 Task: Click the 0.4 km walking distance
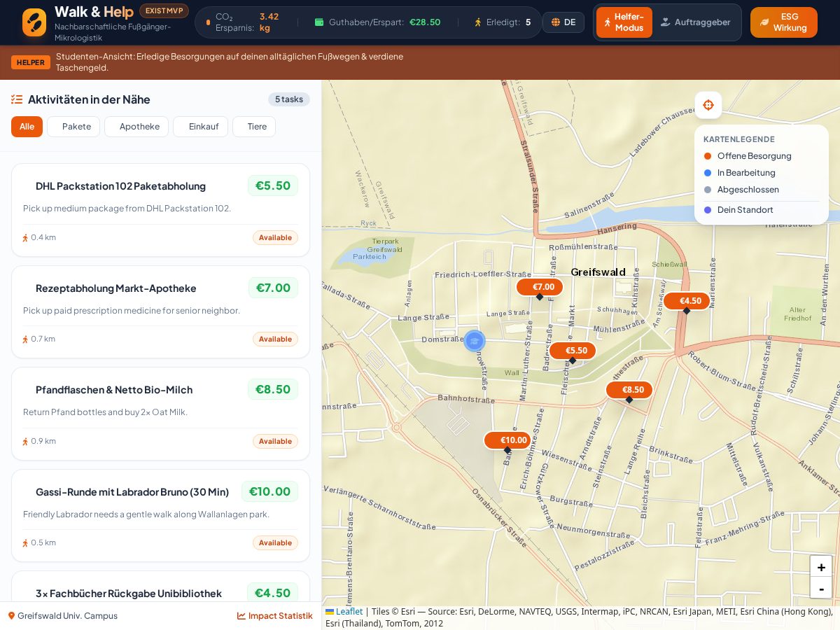(39, 237)
